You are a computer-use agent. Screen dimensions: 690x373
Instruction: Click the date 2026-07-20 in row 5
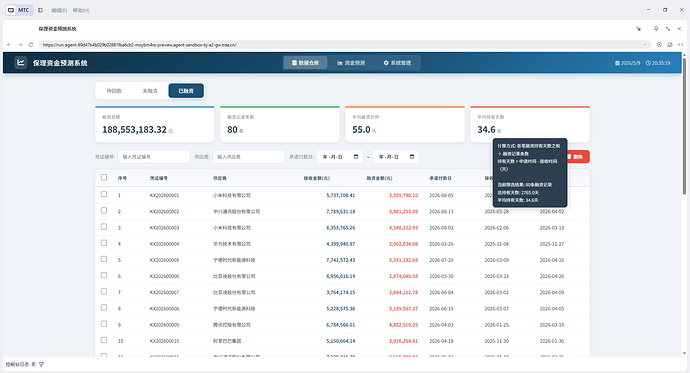pos(441,260)
